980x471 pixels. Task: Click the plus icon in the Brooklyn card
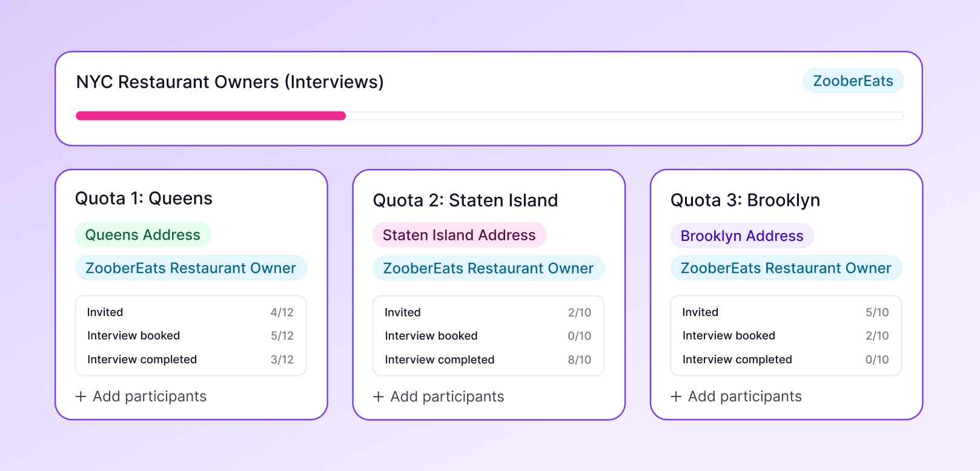coord(676,397)
